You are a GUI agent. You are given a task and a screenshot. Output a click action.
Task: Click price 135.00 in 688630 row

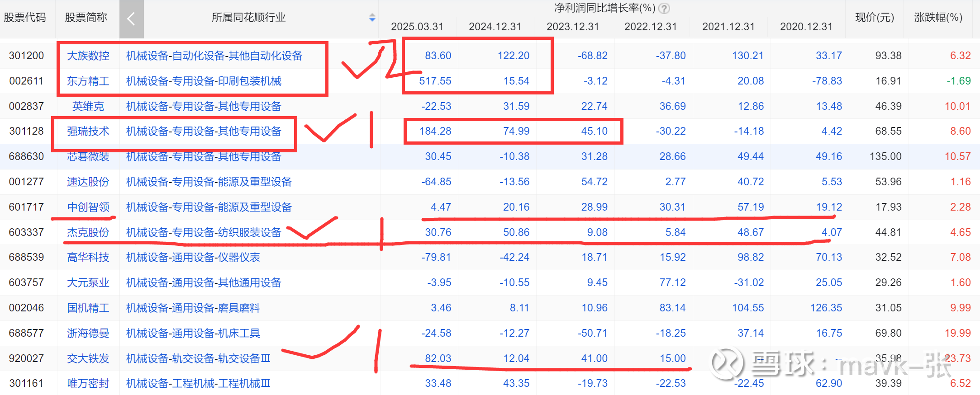coord(885,156)
